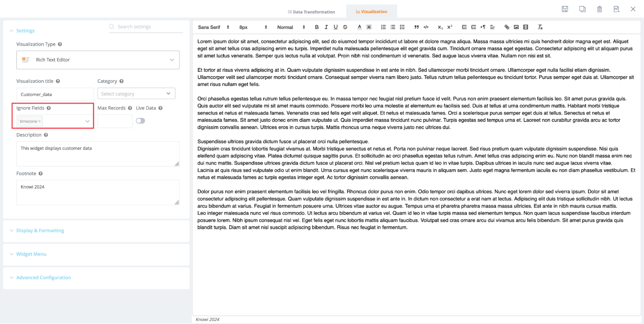Insert a hyperlink using the link icon
The width and height of the screenshot is (644, 324).
tap(506, 27)
